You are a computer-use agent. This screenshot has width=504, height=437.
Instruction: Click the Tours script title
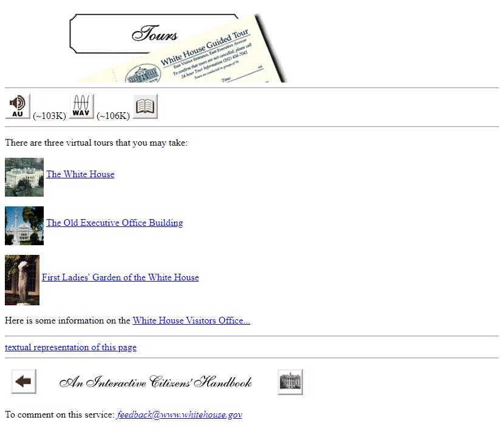point(154,33)
